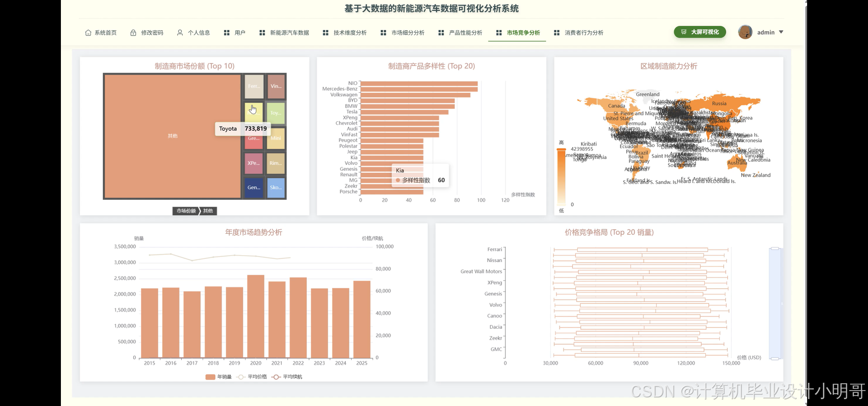Click the Tesla bar in diversity chart
This screenshot has width=868, height=406.
(404, 112)
